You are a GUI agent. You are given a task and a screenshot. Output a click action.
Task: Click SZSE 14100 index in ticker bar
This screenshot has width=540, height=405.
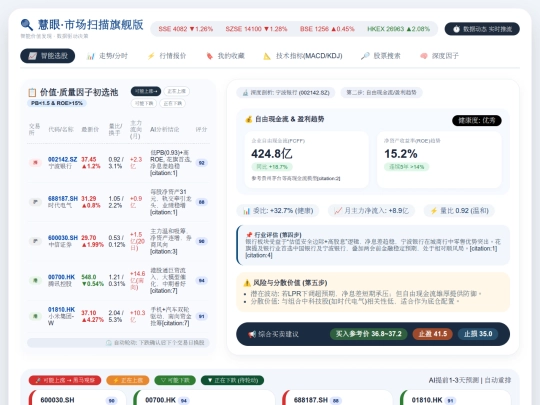tap(256, 29)
